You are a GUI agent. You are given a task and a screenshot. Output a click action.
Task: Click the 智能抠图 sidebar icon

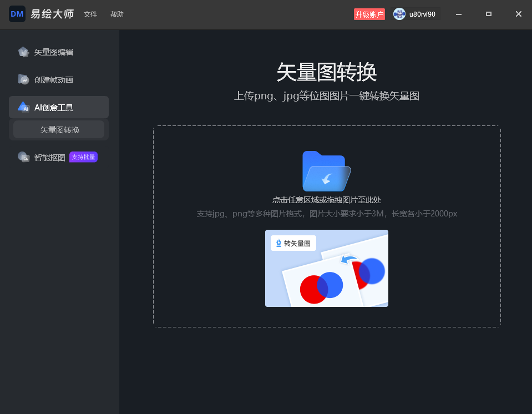click(x=23, y=157)
